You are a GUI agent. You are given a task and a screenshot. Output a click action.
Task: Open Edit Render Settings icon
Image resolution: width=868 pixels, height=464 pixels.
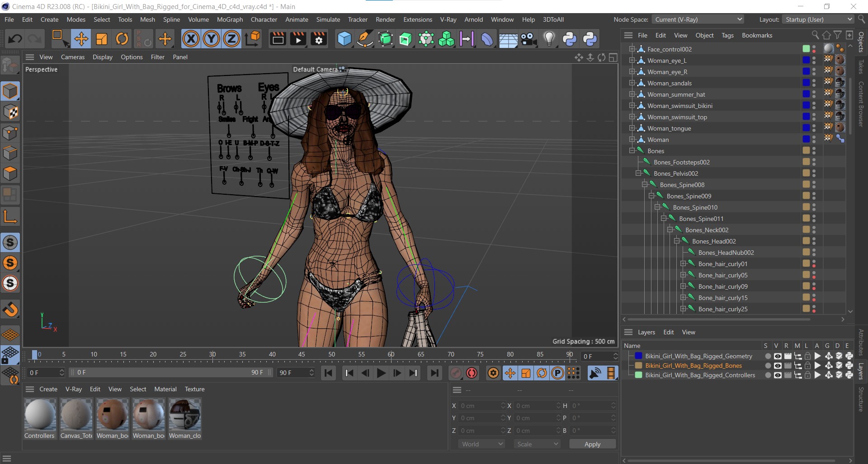click(x=319, y=39)
